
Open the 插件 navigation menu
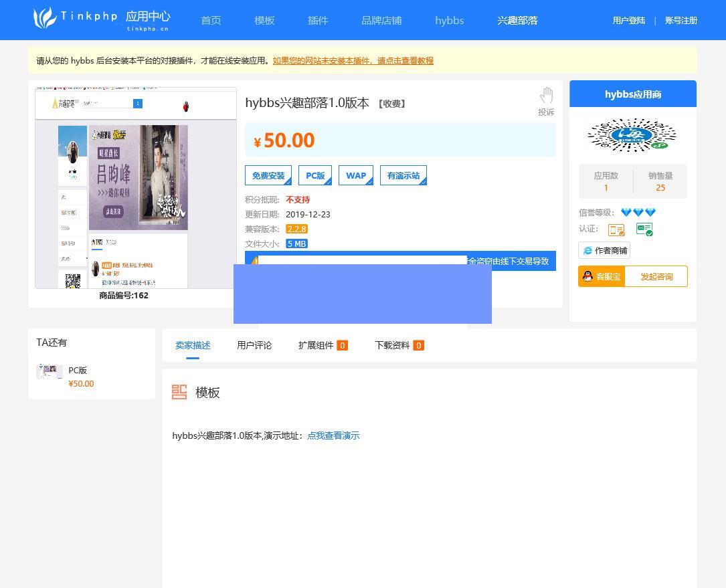pyautogui.click(x=318, y=20)
